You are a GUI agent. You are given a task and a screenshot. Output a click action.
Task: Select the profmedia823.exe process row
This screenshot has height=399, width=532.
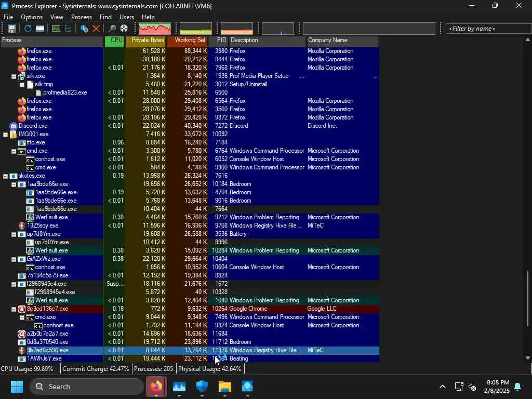(x=190, y=92)
